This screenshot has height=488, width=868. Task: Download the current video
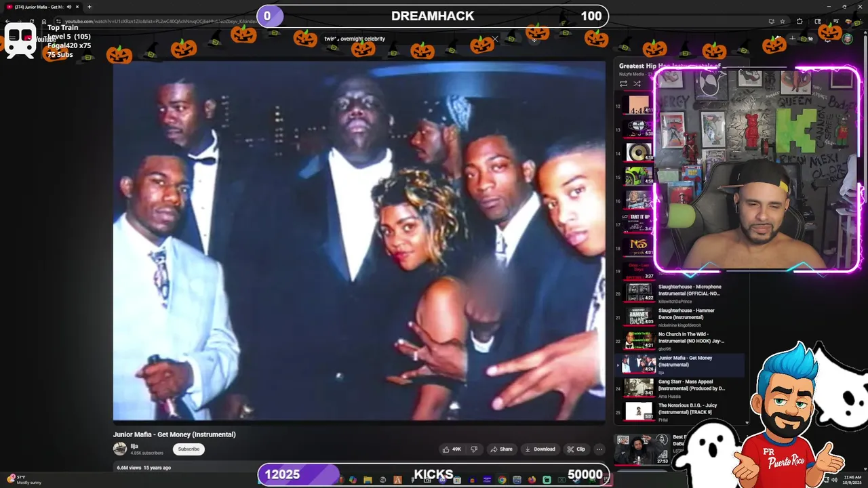coord(540,449)
